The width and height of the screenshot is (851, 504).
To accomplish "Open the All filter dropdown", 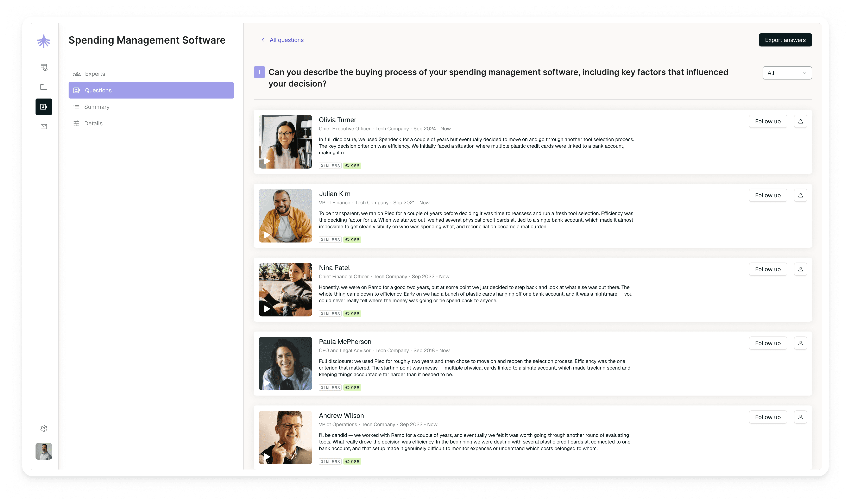I will pyautogui.click(x=787, y=73).
